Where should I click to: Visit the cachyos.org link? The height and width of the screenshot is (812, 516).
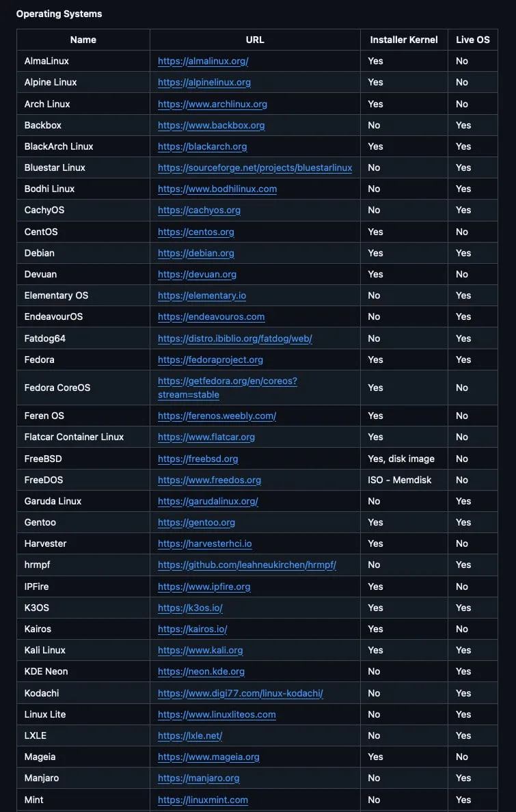coord(199,210)
